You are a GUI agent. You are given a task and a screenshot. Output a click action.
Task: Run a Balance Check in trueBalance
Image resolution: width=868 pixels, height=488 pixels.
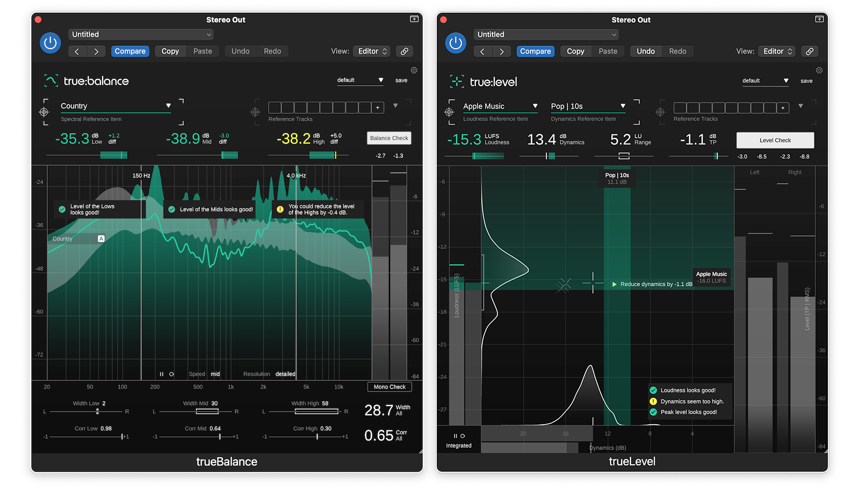[388, 138]
